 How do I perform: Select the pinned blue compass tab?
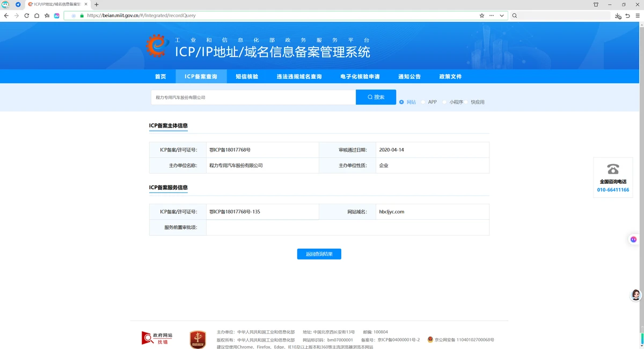(18, 4)
